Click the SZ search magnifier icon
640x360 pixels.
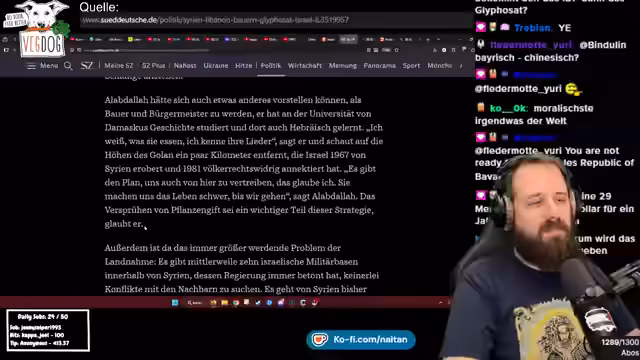(68, 66)
